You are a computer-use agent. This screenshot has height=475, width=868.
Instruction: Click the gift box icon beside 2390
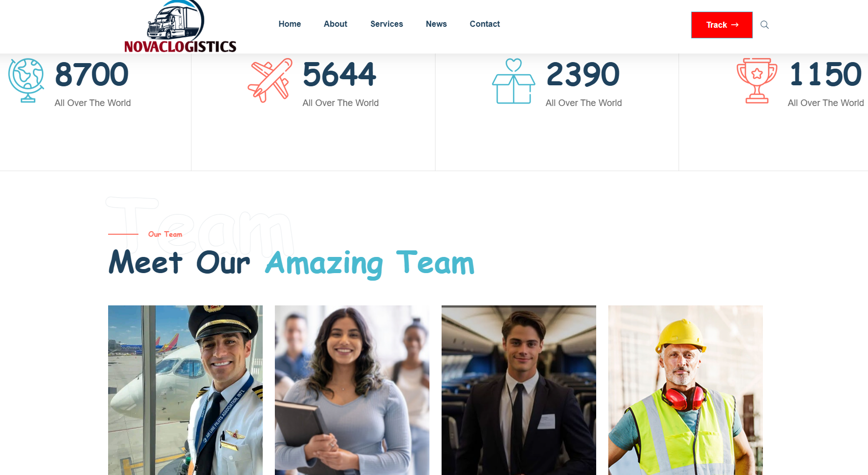[x=513, y=81]
